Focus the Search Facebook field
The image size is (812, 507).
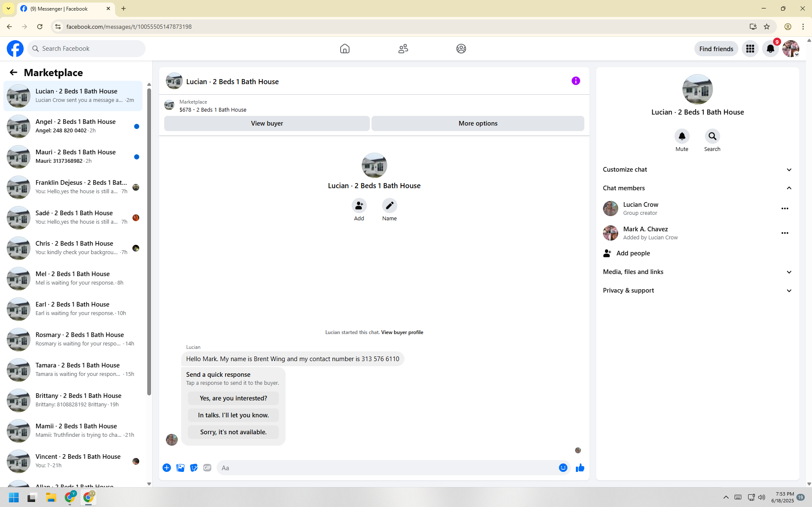(x=86, y=49)
